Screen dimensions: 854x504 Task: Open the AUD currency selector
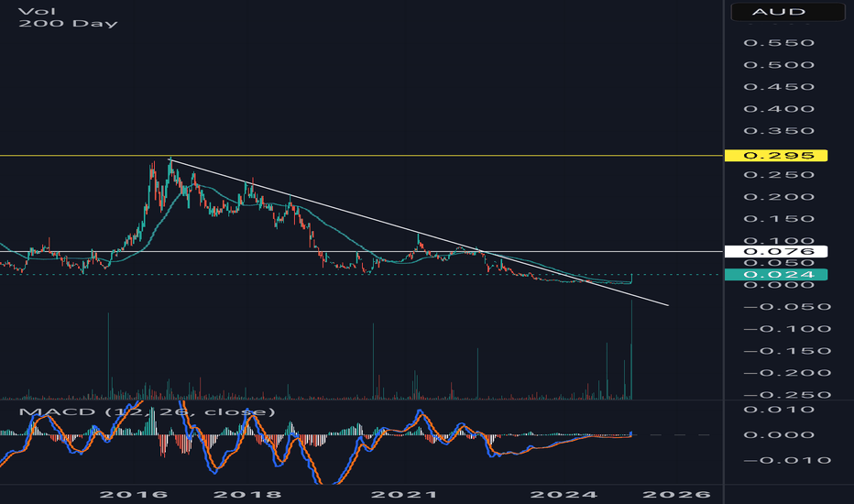(x=787, y=11)
